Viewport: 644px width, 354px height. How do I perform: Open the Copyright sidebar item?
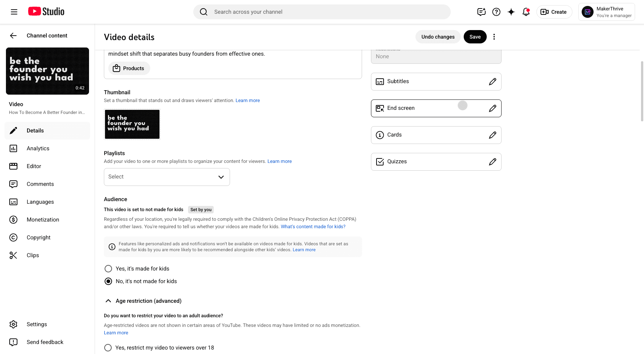point(47,237)
